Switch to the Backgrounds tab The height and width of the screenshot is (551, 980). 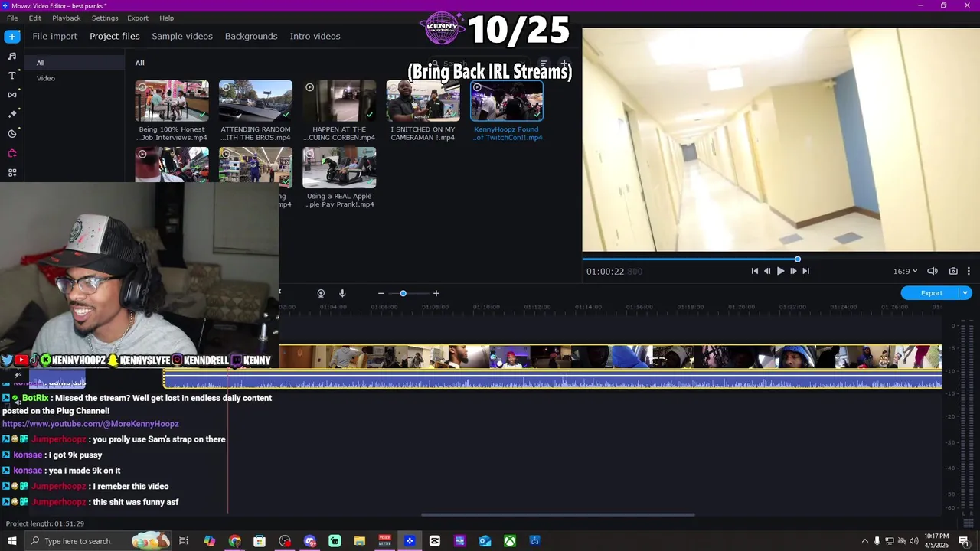tap(251, 36)
